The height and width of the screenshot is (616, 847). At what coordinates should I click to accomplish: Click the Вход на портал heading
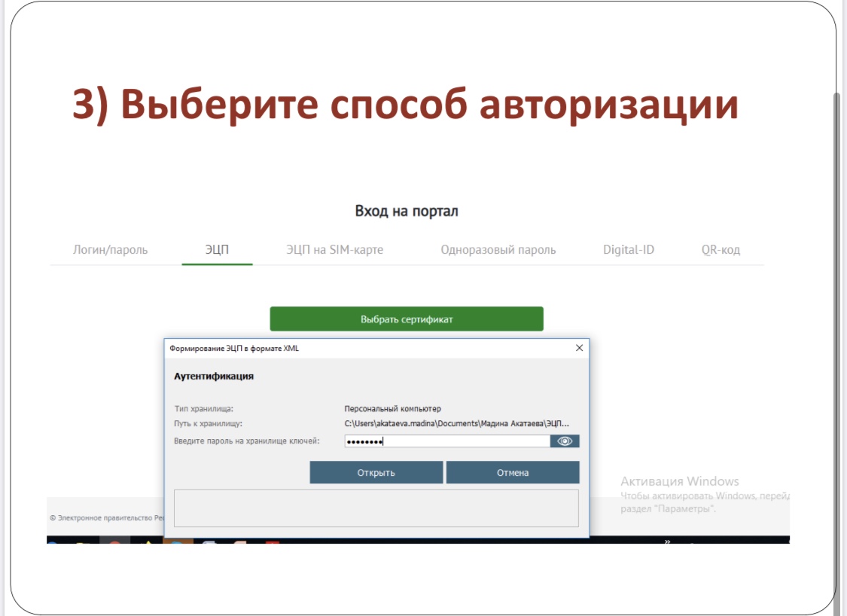[x=407, y=211]
